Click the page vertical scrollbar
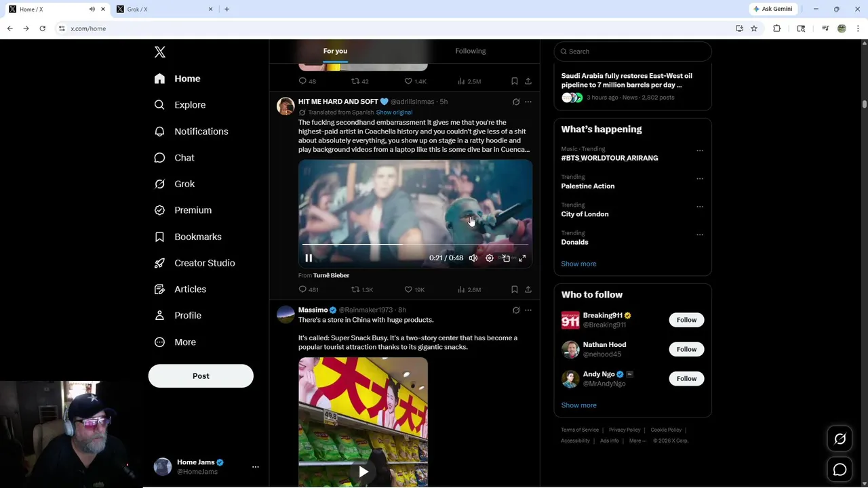 [865, 104]
